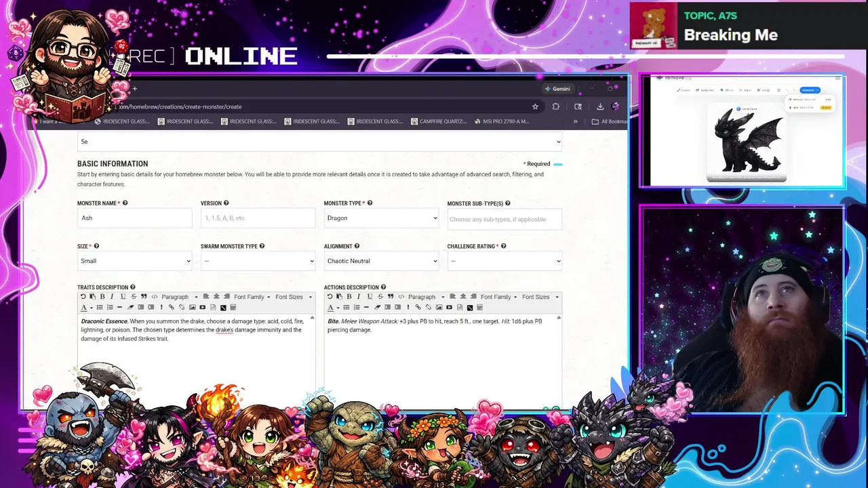Click the Monster Sub-Type(s) field
Image resolution: width=868 pixels, height=488 pixels.
coord(505,219)
